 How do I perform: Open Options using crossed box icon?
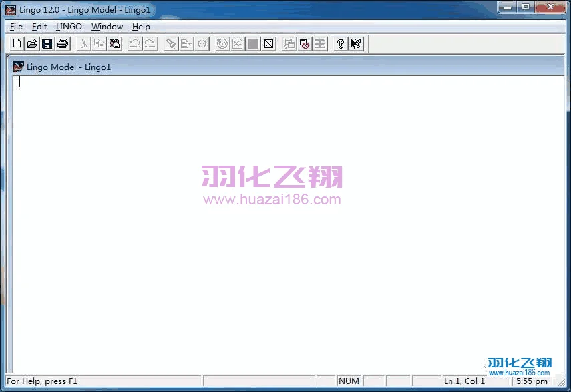click(268, 43)
